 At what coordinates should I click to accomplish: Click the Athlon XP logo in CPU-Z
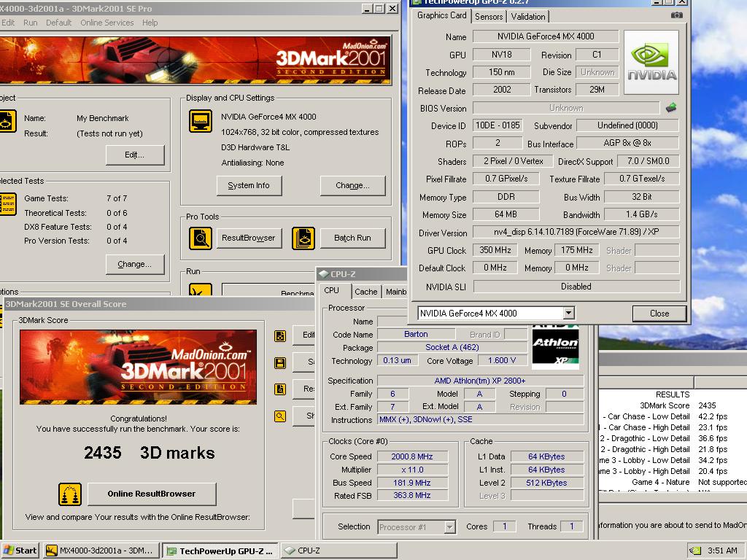tap(555, 347)
